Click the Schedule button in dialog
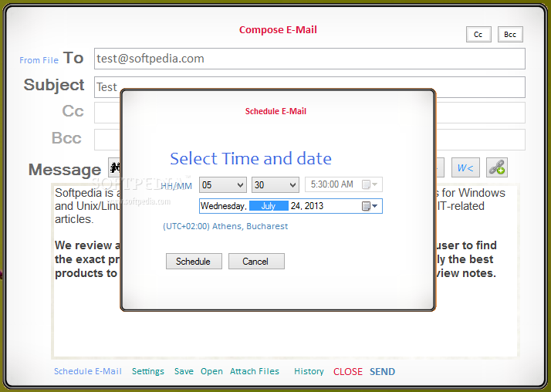This screenshot has width=551, height=392. click(x=194, y=262)
